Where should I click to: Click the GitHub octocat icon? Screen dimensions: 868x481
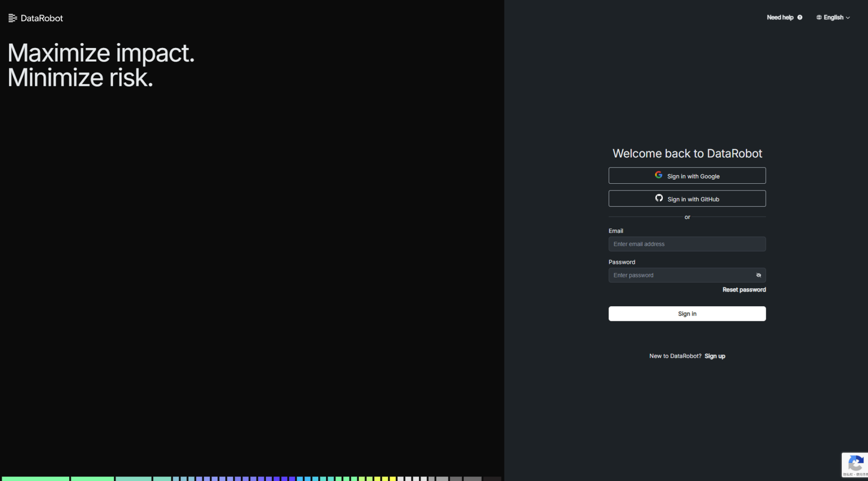click(x=659, y=198)
